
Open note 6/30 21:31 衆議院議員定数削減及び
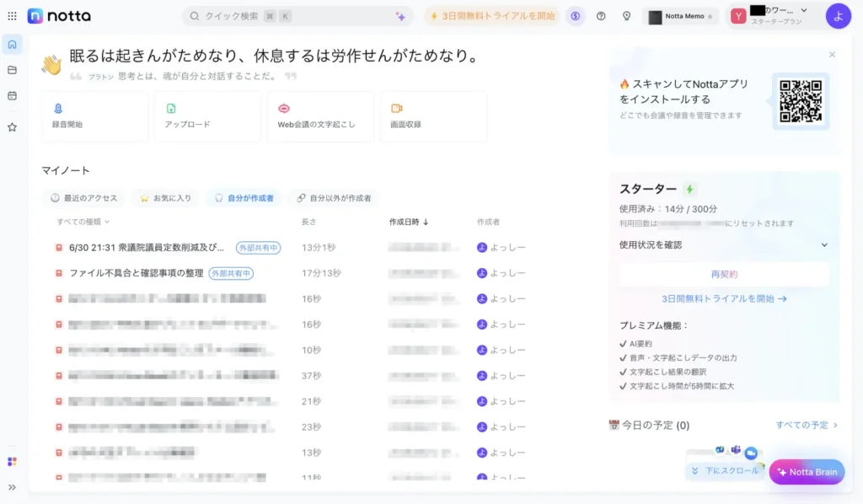[x=147, y=248]
